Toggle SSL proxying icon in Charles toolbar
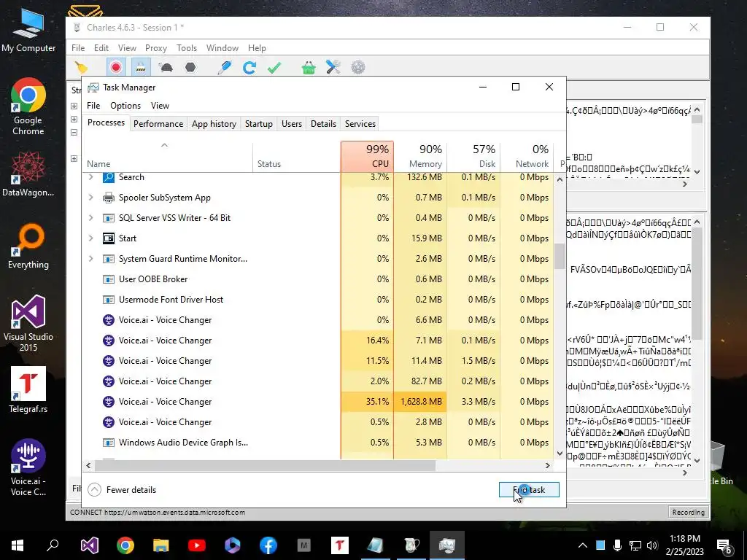 tap(141, 68)
